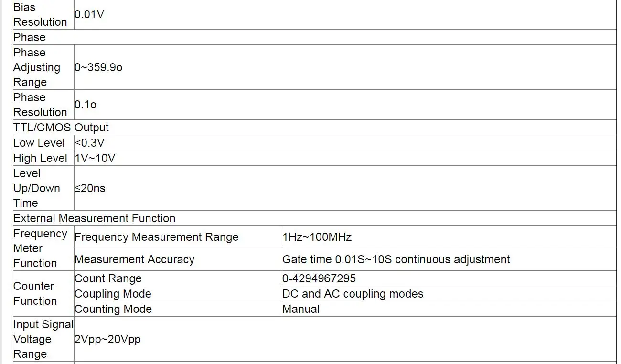Image resolution: width=621 pixels, height=364 pixels.
Task: Select the Low Level row label
Action: click(39, 143)
